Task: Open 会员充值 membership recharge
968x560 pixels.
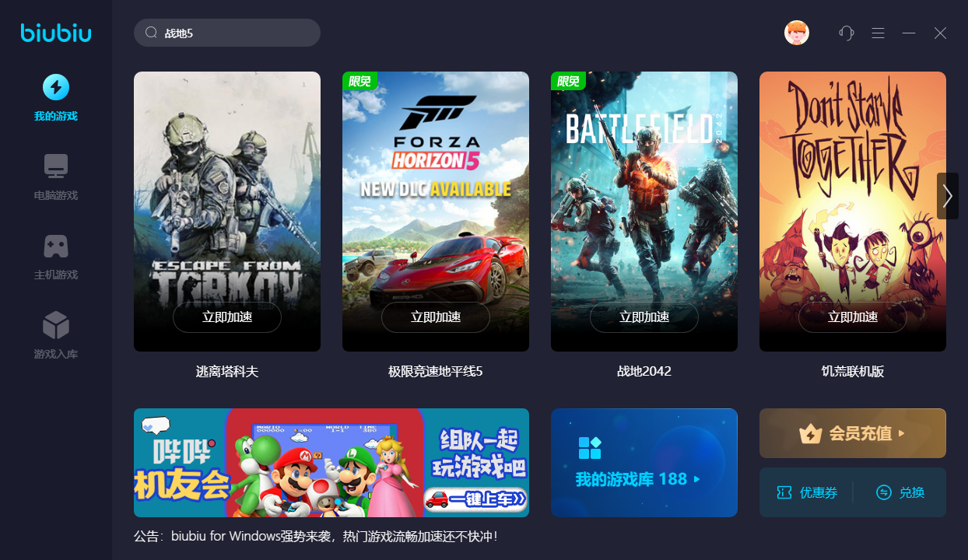Action: pyautogui.click(x=853, y=433)
